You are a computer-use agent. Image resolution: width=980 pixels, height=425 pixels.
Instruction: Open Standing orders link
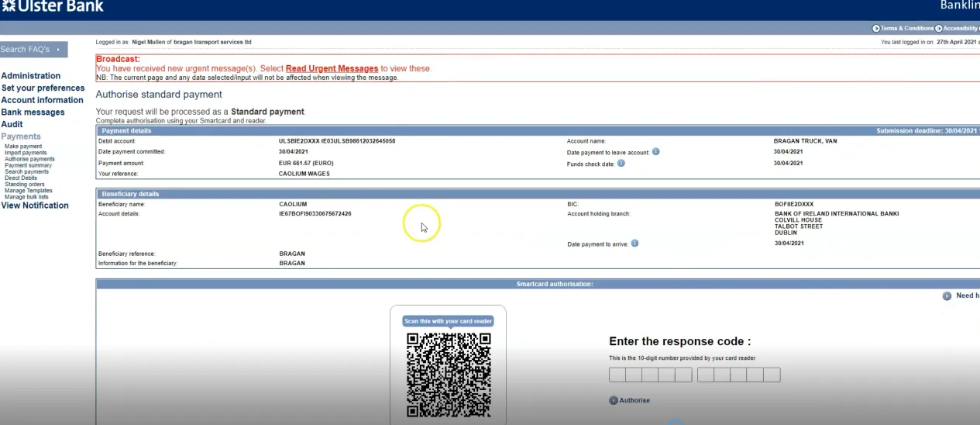(x=25, y=185)
